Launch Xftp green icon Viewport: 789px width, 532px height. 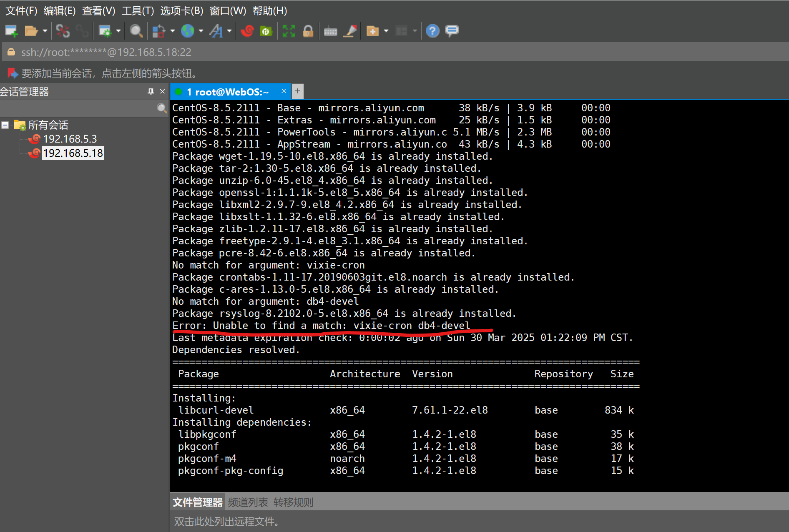(x=266, y=31)
